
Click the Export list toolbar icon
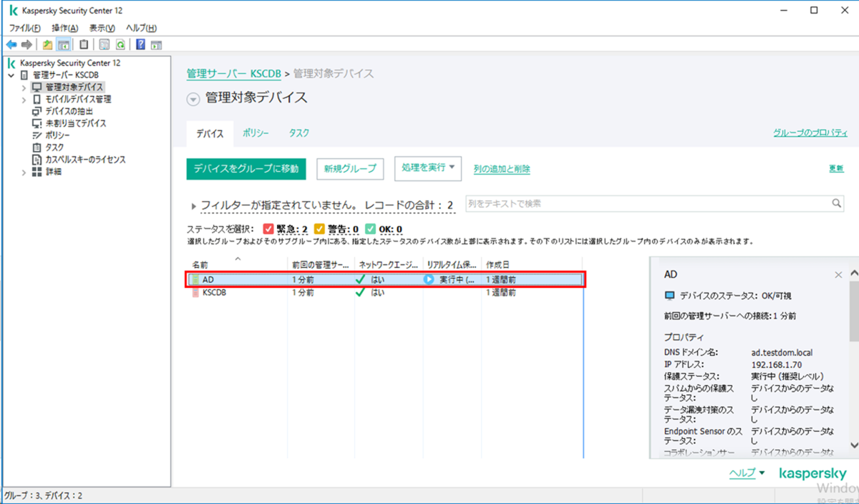click(x=105, y=44)
